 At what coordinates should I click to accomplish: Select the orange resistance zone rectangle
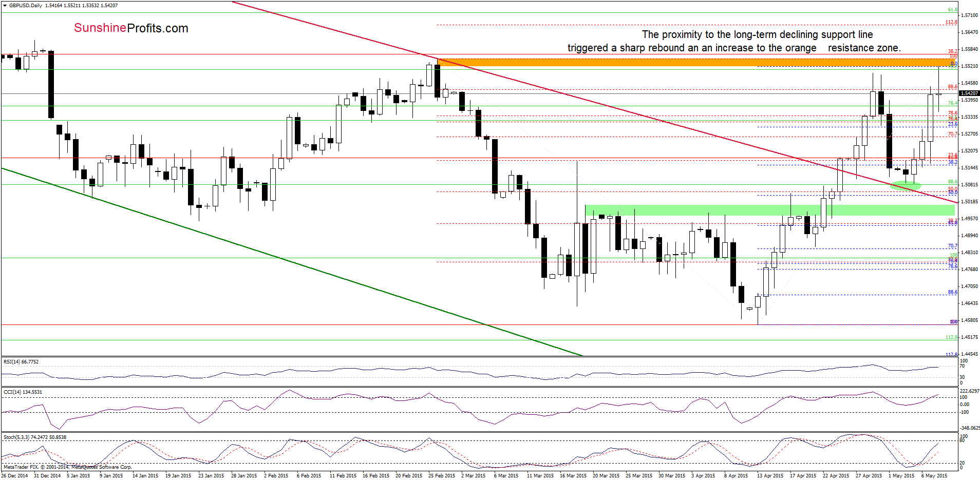tap(696, 63)
